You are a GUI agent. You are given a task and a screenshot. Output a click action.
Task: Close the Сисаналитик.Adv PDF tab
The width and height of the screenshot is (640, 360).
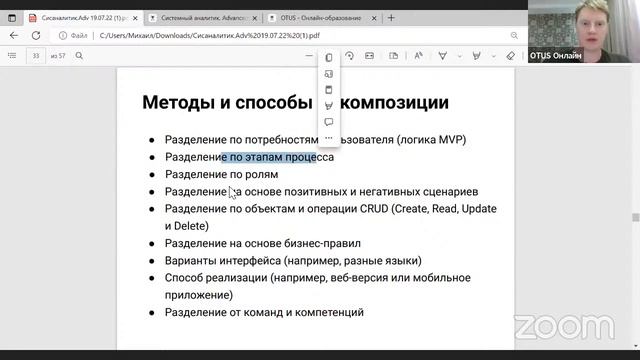135,18
